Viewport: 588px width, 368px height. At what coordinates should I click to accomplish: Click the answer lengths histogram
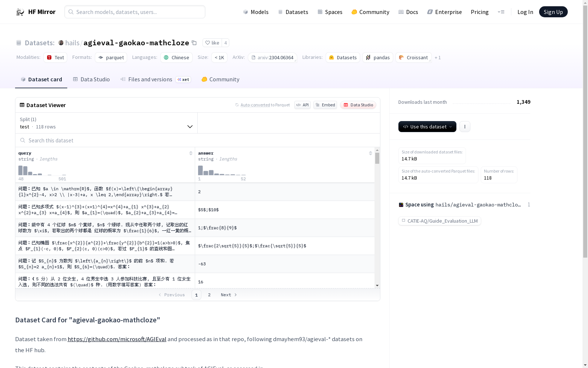coord(222,170)
